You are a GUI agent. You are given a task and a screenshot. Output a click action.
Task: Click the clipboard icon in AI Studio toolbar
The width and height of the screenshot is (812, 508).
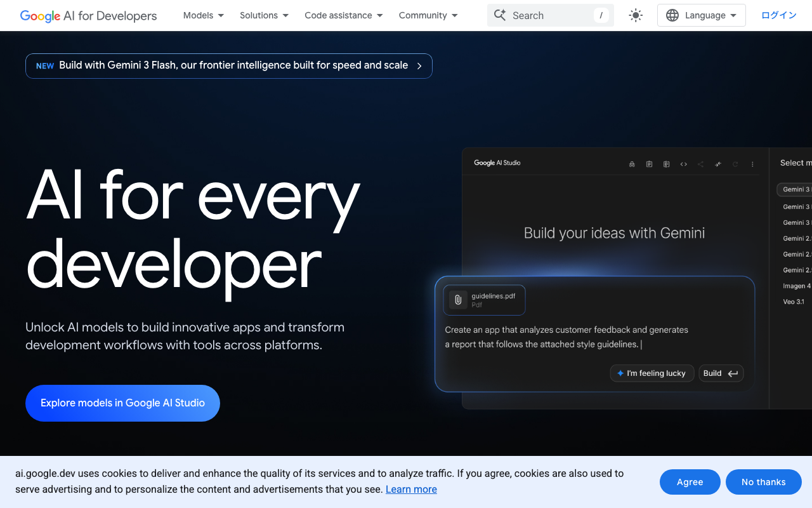pyautogui.click(x=649, y=164)
